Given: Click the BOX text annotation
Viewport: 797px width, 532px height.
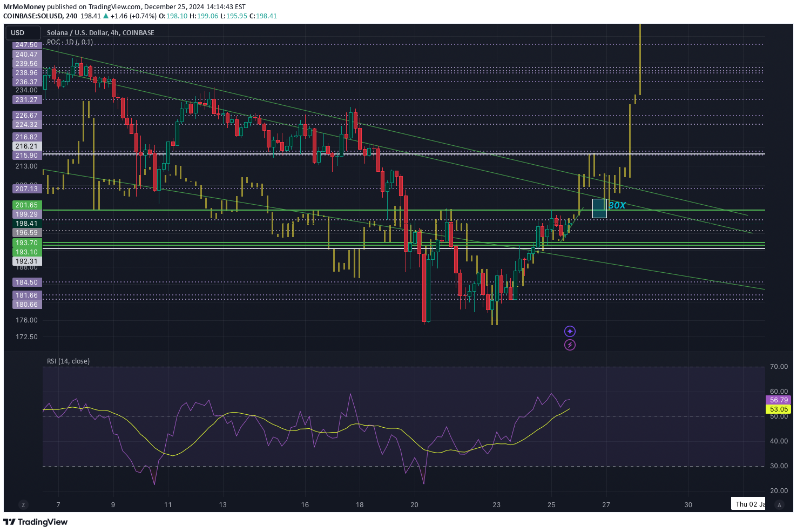Looking at the screenshot, I should pos(617,205).
